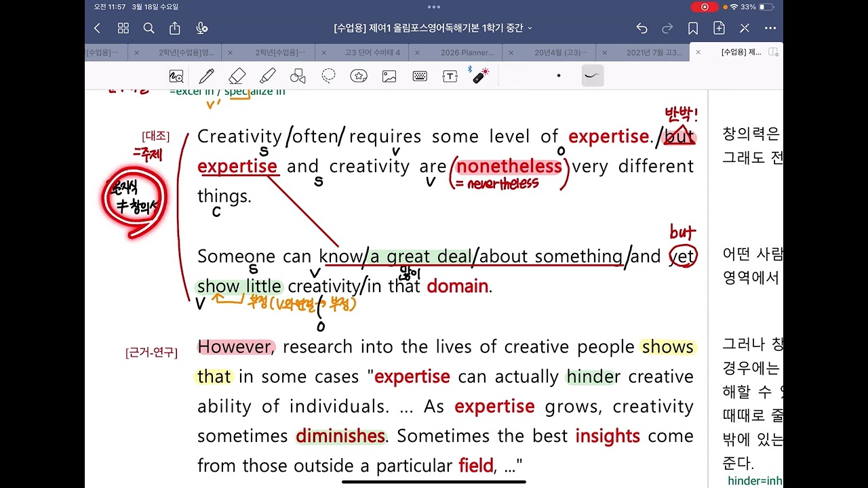Toggle bookmark for this page

coord(693,28)
